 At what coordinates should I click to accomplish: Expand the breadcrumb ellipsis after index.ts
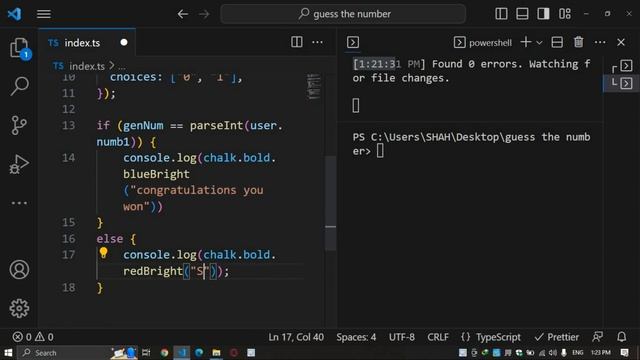[122, 67]
